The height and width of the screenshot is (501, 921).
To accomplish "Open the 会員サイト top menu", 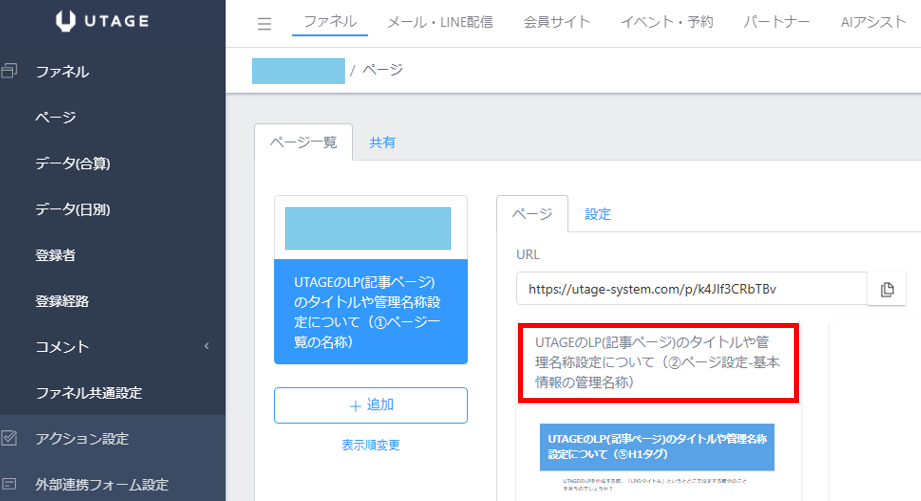I will 556,22.
